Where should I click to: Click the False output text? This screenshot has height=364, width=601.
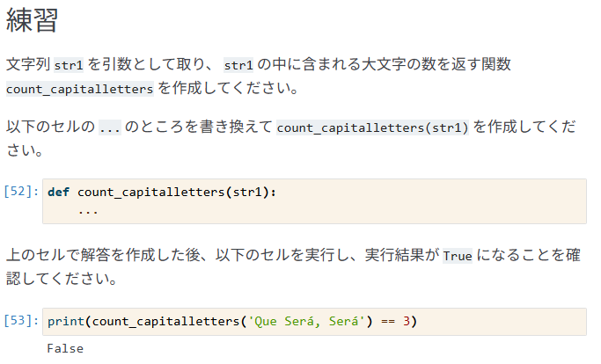(65, 348)
